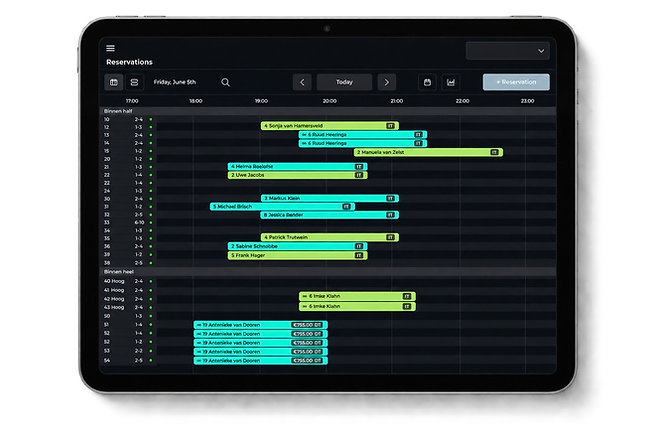The width and height of the screenshot is (654, 436).
Task: Click the 17:00 time header
Action: [132, 101]
